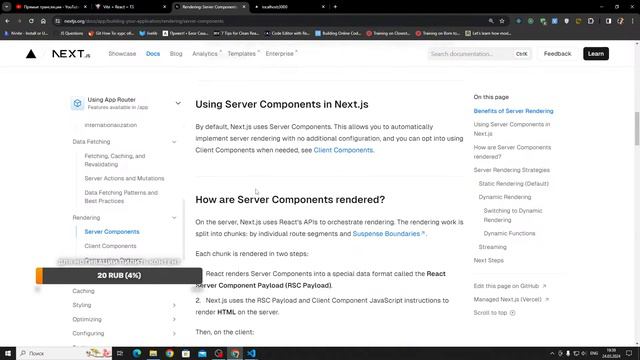Open a new browser tab with plus
The image size is (640, 360).
point(335,7)
